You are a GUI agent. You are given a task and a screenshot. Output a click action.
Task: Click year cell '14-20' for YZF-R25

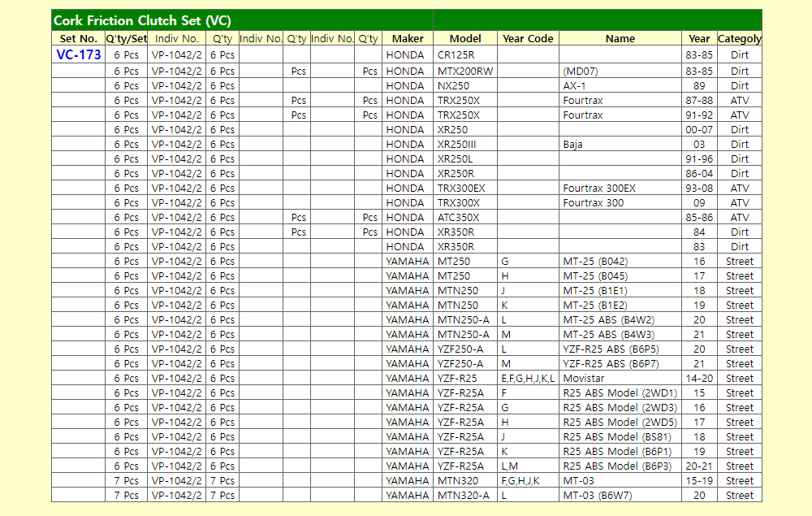click(x=699, y=378)
